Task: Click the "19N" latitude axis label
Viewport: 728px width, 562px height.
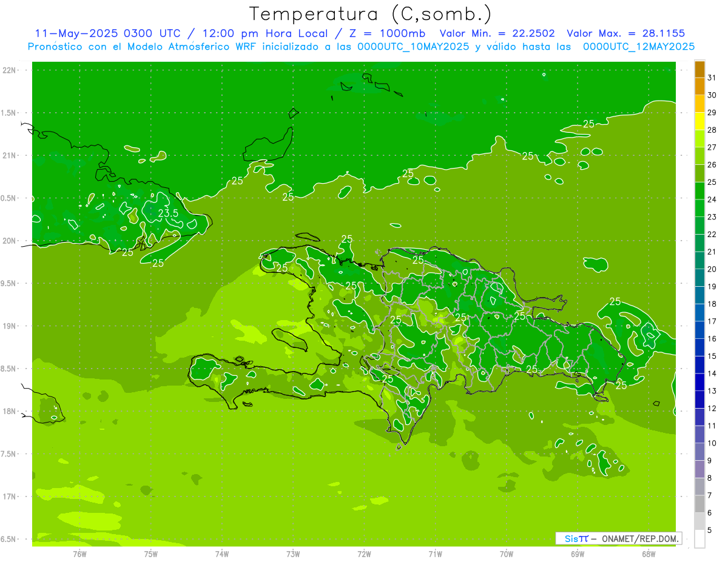Action: tap(10, 326)
